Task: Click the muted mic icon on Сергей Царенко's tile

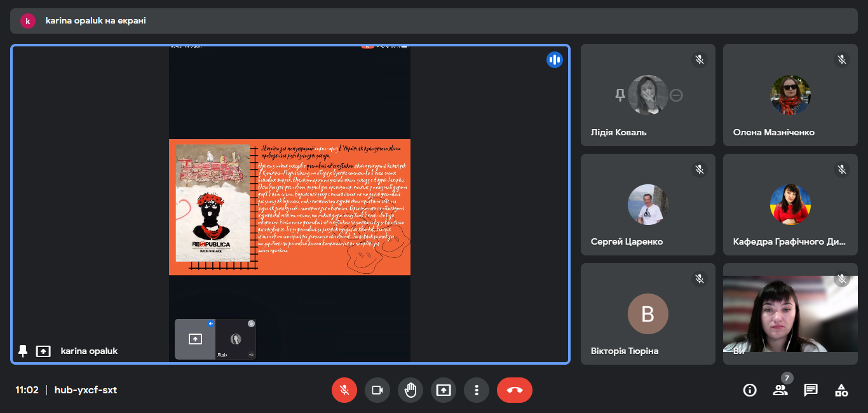Action: tap(700, 170)
